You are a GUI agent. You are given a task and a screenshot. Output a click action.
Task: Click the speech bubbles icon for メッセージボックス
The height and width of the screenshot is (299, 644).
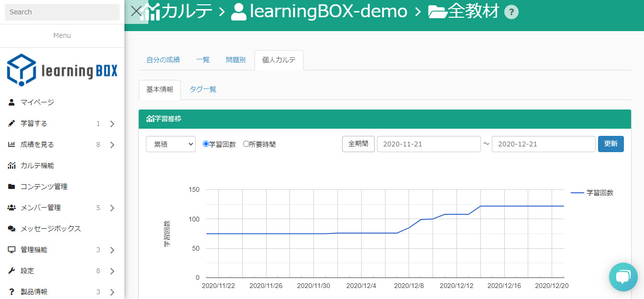click(x=11, y=229)
